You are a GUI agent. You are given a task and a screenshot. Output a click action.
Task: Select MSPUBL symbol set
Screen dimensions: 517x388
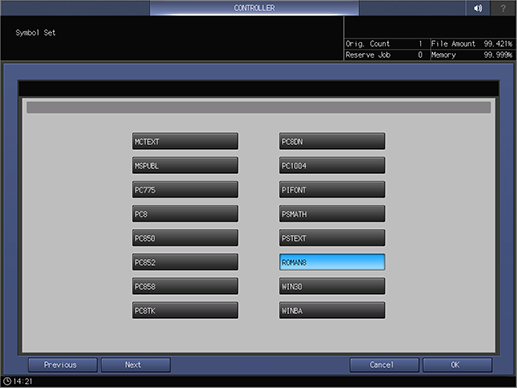pyautogui.click(x=185, y=166)
